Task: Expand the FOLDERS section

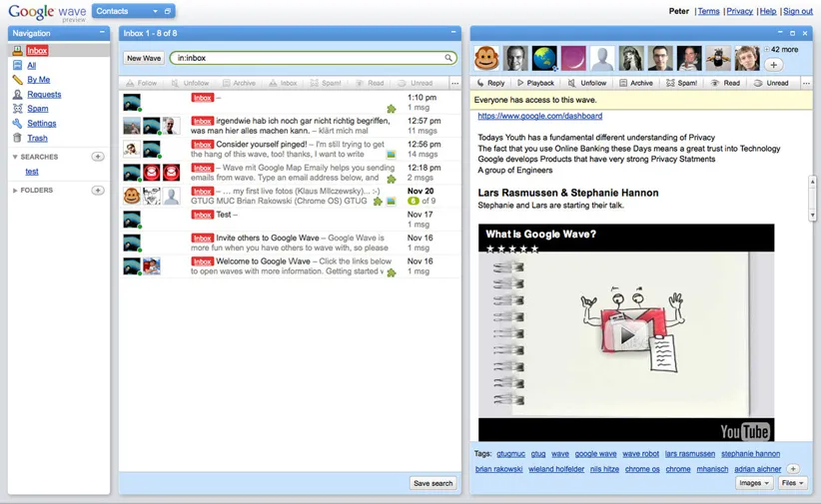Action: click(x=16, y=190)
